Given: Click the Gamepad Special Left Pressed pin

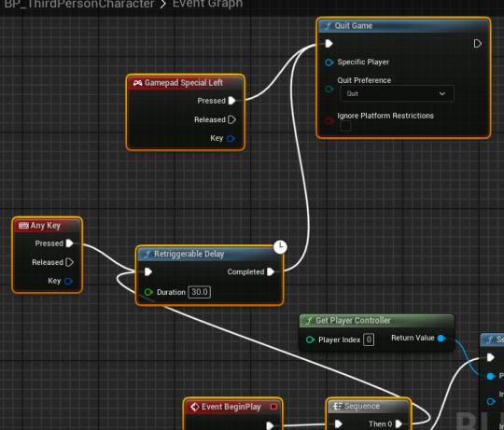Looking at the screenshot, I should click(231, 101).
